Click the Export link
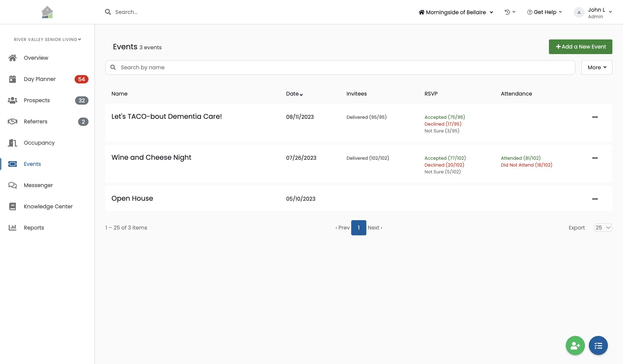Viewport: 623px width, 364px height. pos(576,228)
